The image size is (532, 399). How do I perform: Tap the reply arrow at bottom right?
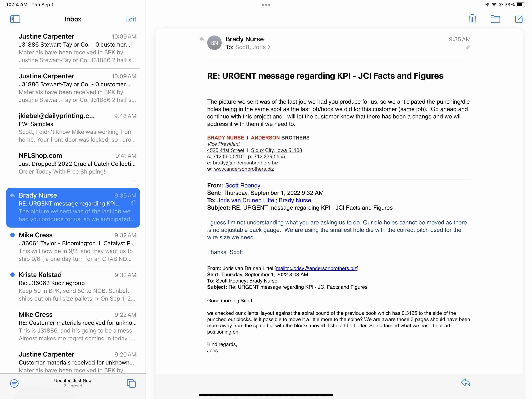pos(465,382)
